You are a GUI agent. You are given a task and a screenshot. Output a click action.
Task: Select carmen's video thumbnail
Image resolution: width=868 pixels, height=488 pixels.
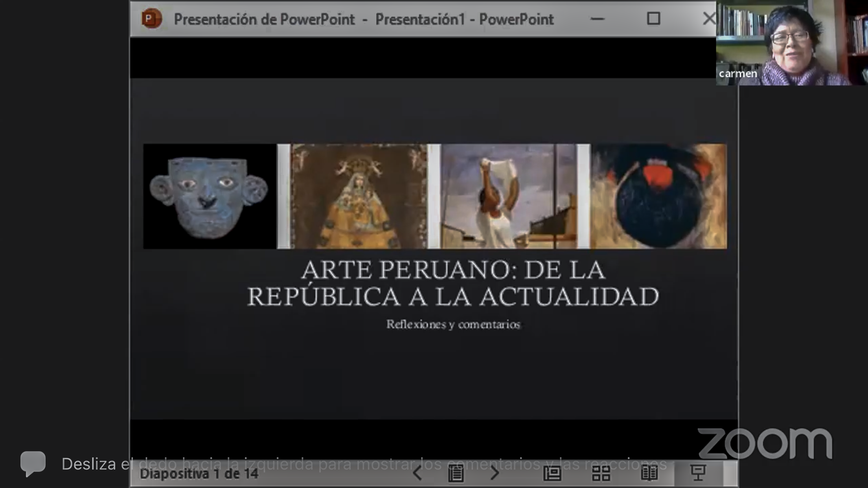click(792, 42)
